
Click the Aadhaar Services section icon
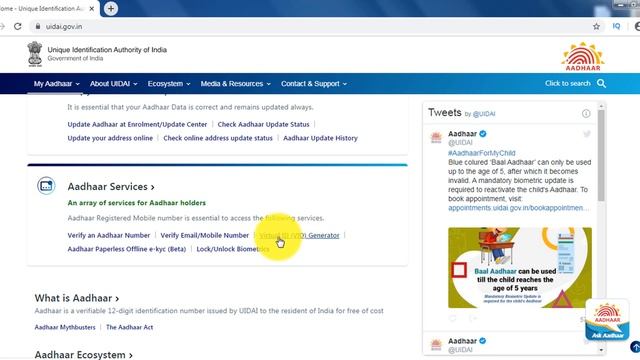[46, 186]
